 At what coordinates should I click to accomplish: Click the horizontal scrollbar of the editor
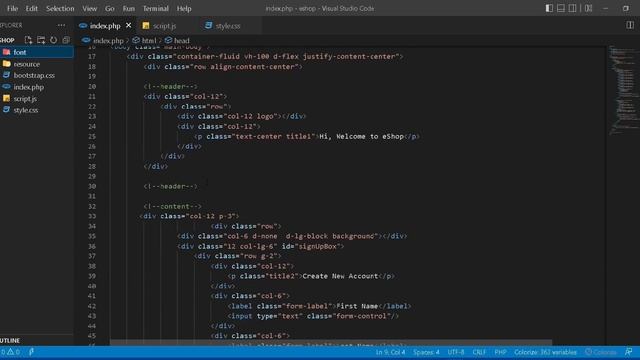[x=331, y=342]
